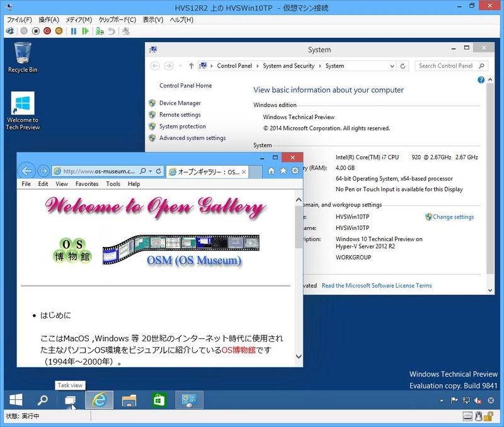The image size is (504, 427).
Task: Click the IE page scrollbar down arrow
Action: 299,356
